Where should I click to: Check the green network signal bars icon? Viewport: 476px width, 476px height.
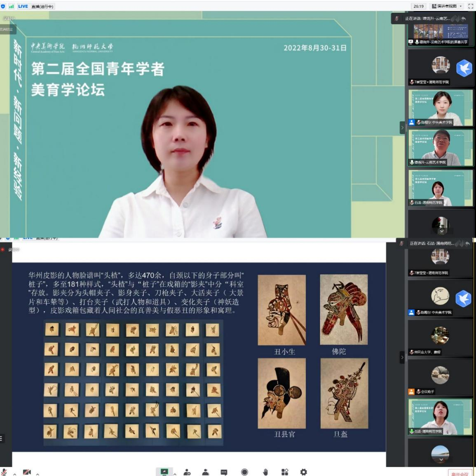(x=12, y=6)
